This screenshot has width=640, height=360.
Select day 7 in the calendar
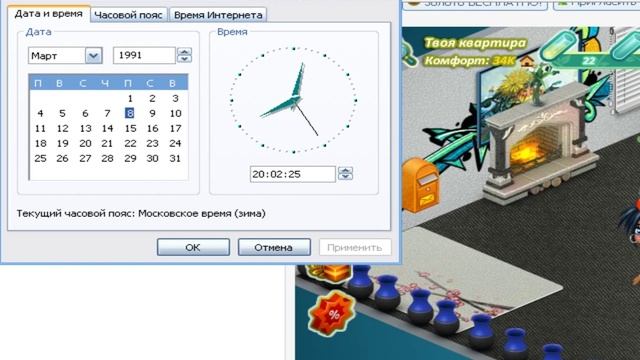tap(107, 113)
